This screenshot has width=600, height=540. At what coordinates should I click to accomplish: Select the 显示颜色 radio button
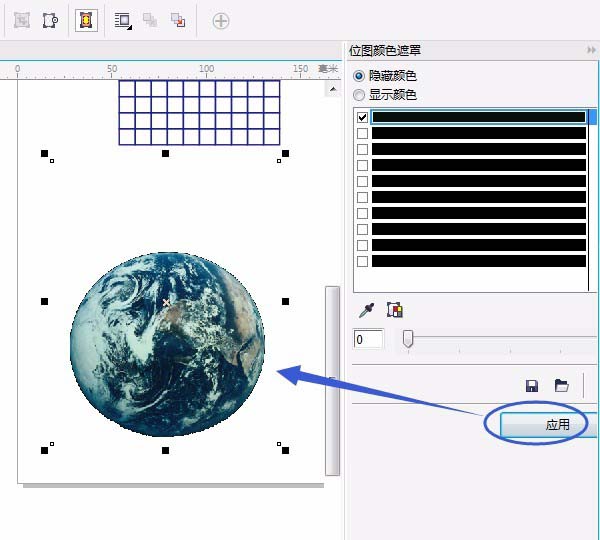(x=359, y=95)
